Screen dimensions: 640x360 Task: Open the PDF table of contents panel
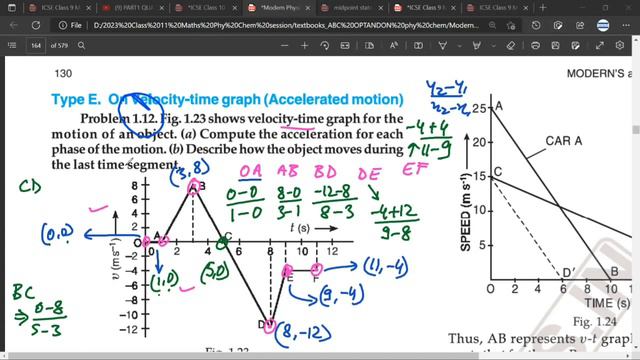click(x=12, y=45)
